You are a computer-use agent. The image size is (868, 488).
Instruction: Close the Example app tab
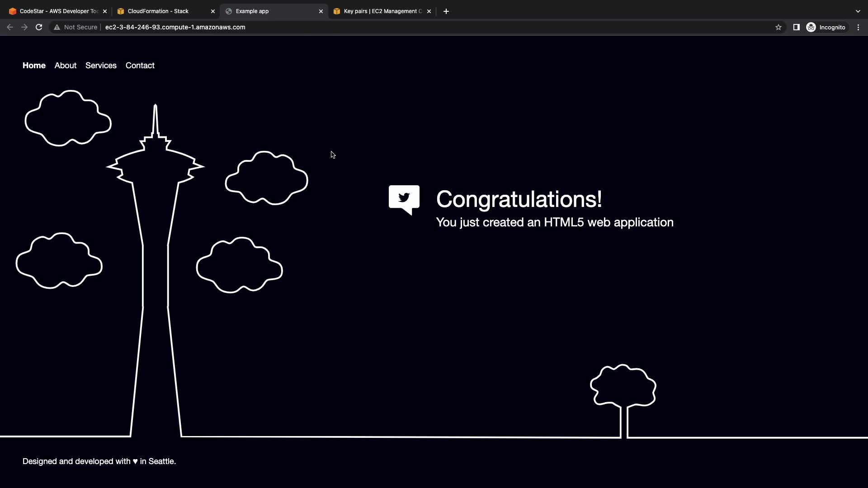[x=321, y=11]
